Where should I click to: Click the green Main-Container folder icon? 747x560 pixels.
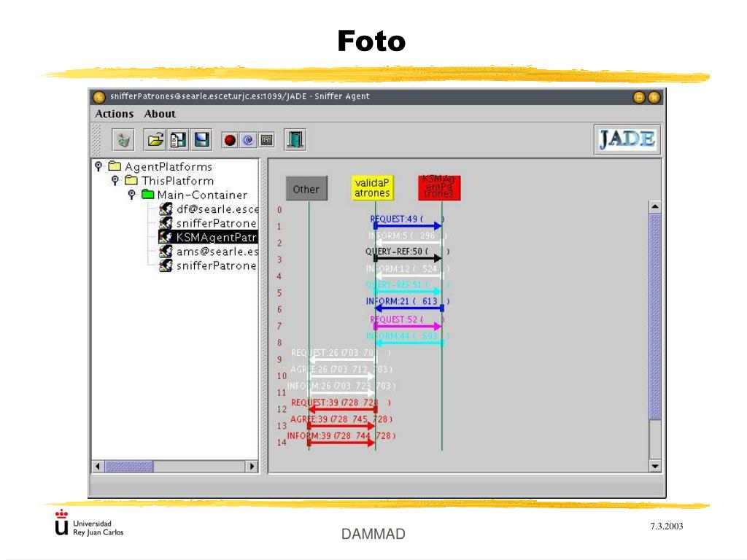click(x=147, y=194)
